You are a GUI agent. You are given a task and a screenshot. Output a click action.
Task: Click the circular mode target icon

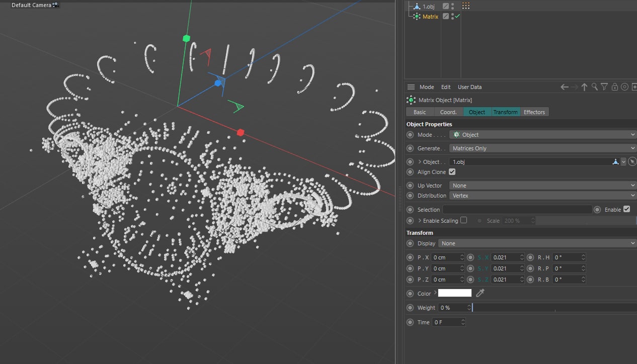click(x=624, y=87)
